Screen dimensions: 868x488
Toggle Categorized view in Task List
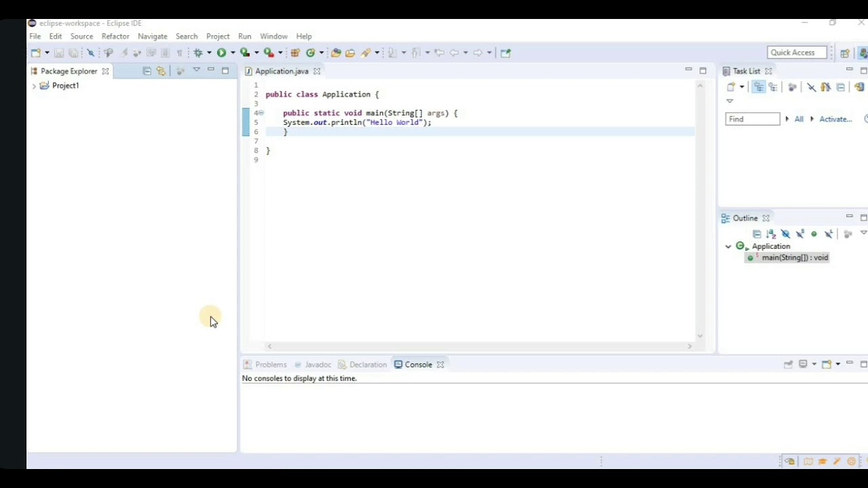pos(759,87)
